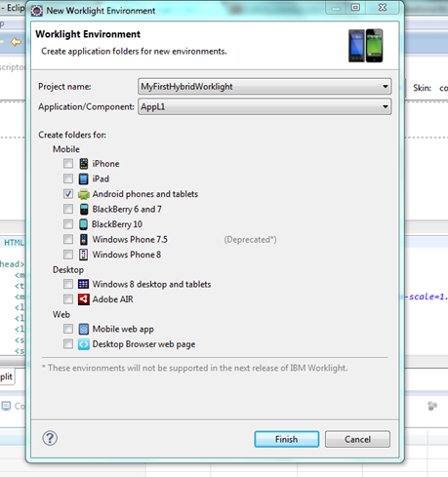Click the Adobe AIR red icon
This screenshot has height=477, width=448.
point(84,299)
